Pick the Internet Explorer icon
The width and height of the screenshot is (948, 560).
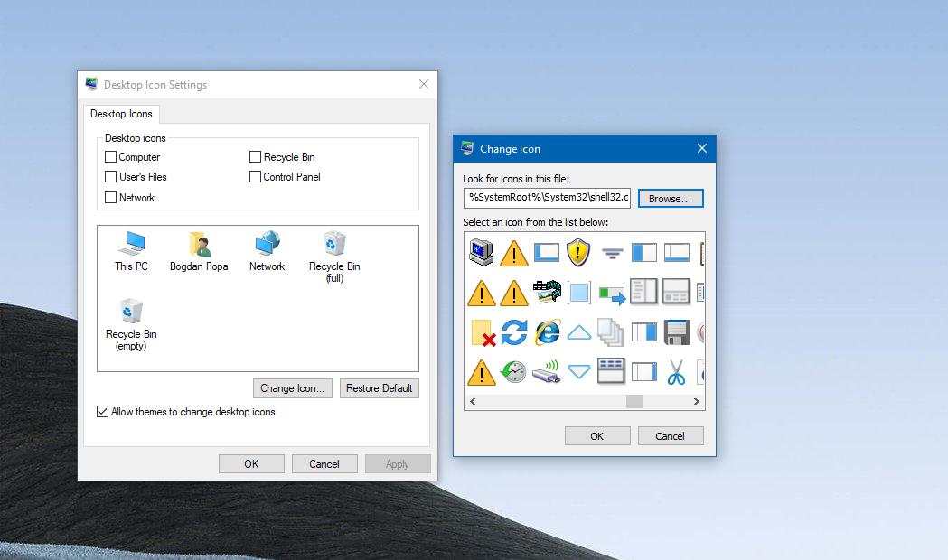[547, 332]
